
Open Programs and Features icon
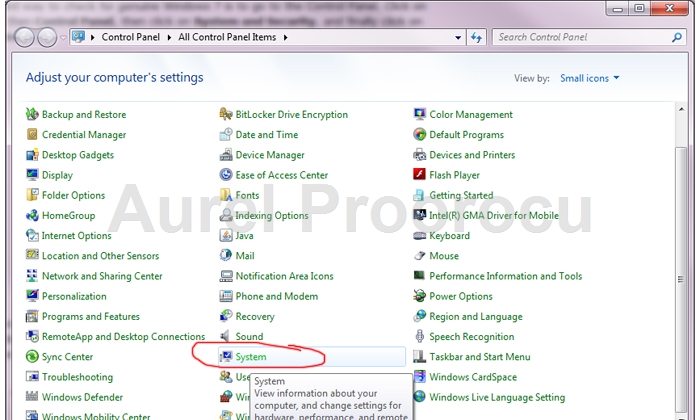[x=32, y=316]
